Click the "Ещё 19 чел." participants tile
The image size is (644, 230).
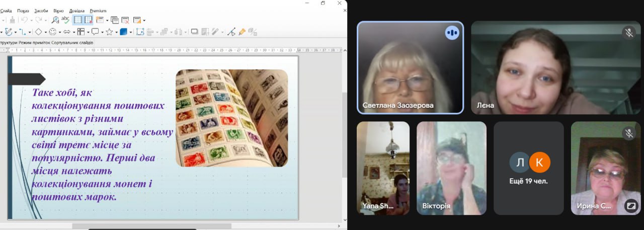(x=529, y=168)
